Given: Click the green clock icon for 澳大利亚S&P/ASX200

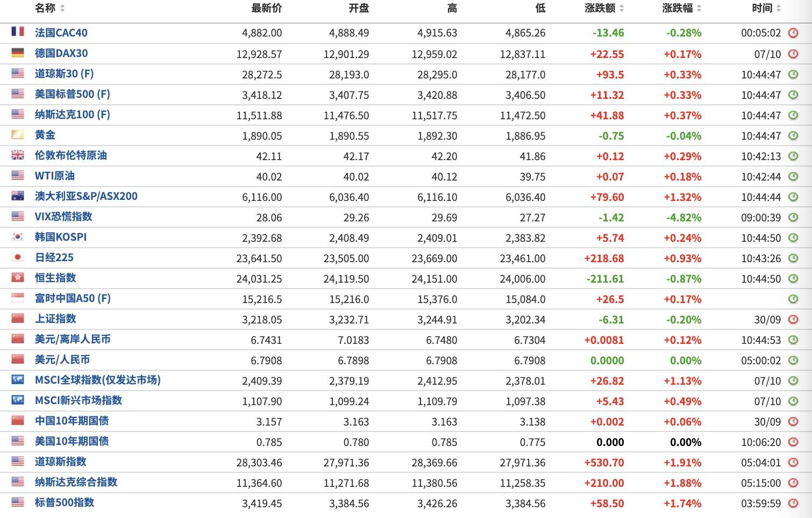Looking at the screenshot, I should (x=793, y=197).
